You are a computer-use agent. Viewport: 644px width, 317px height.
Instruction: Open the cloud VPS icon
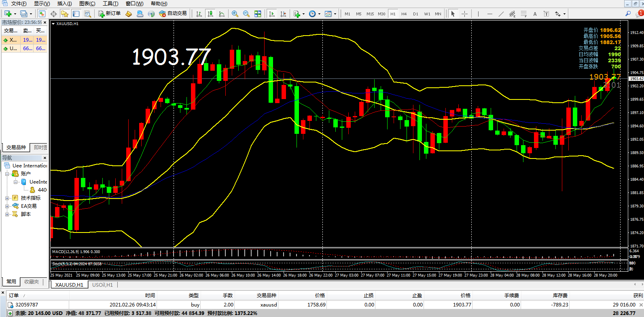(140, 14)
